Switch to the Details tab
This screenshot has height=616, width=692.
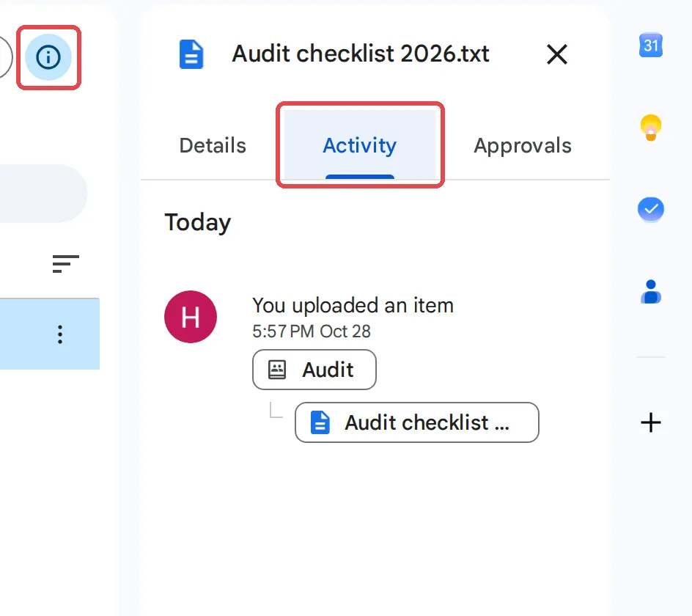213,146
